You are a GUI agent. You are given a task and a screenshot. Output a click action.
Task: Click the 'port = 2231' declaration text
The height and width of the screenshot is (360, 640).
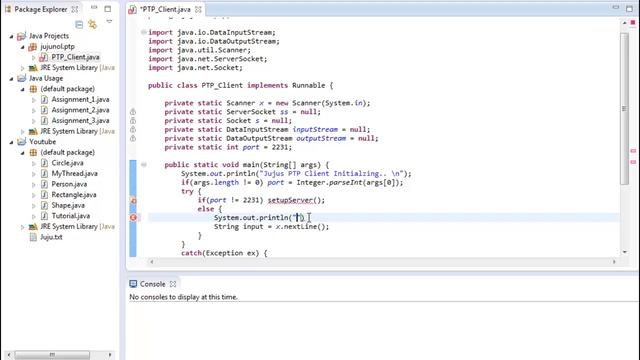point(267,147)
